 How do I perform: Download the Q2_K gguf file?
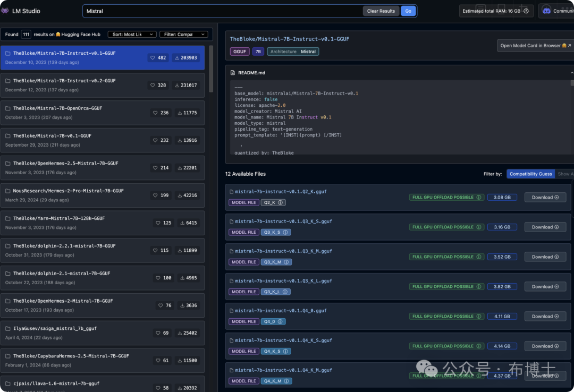coord(545,197)
